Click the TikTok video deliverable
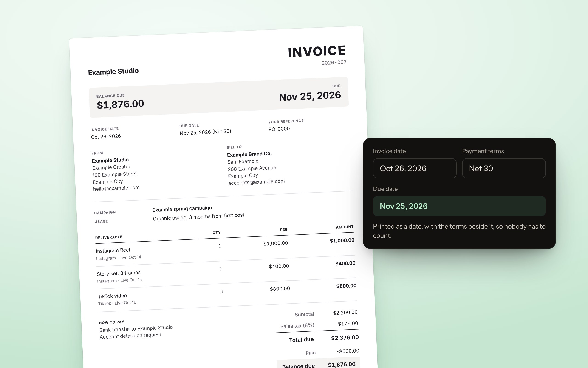Screen dimensions: 588x368 112,296
